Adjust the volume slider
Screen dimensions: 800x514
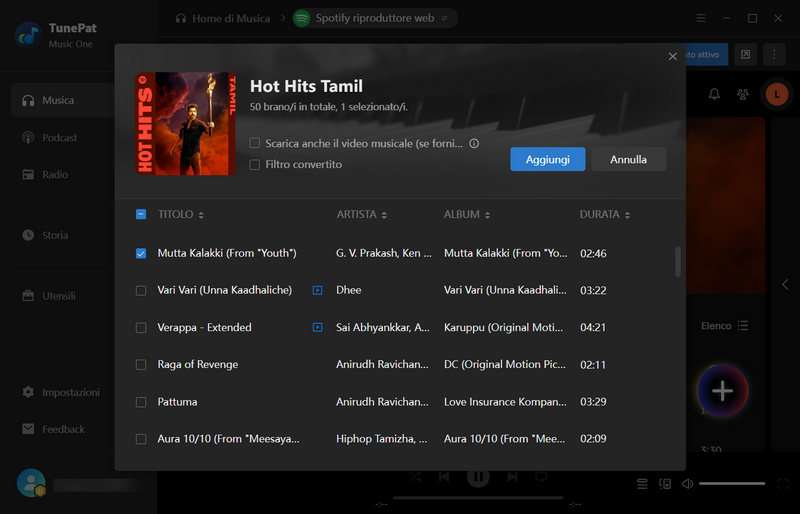pyautogui.click(x=732, y=483)
